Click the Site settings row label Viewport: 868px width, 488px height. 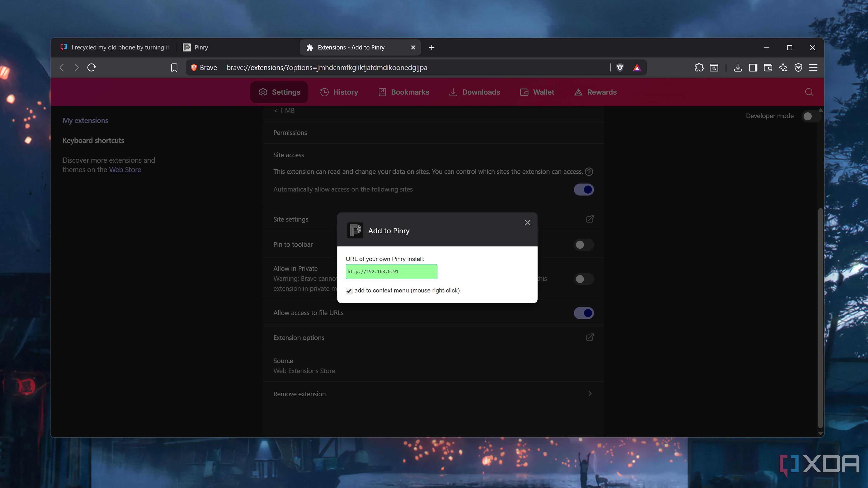pos(290,219)
